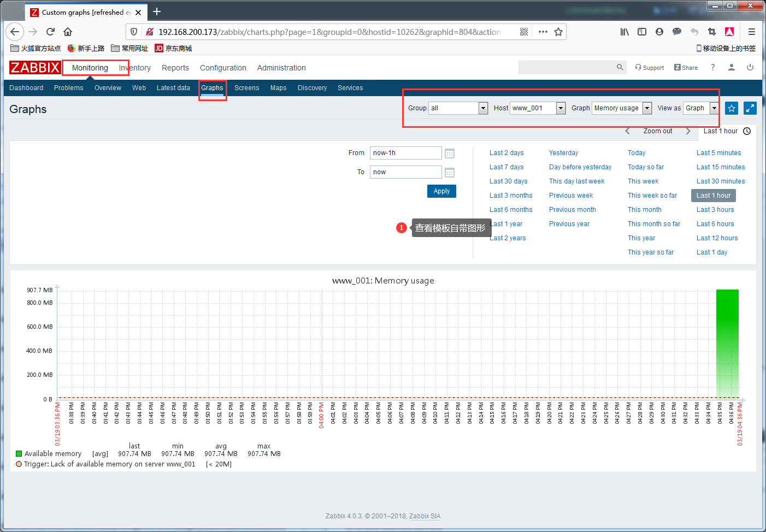
Task: Click green Available memory legend swatch
Action: point(19,453)
